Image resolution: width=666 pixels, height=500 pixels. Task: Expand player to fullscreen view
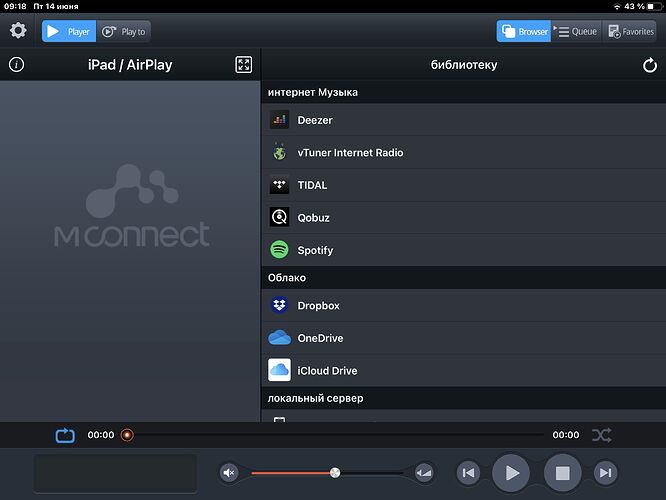(x=244, y=65)
